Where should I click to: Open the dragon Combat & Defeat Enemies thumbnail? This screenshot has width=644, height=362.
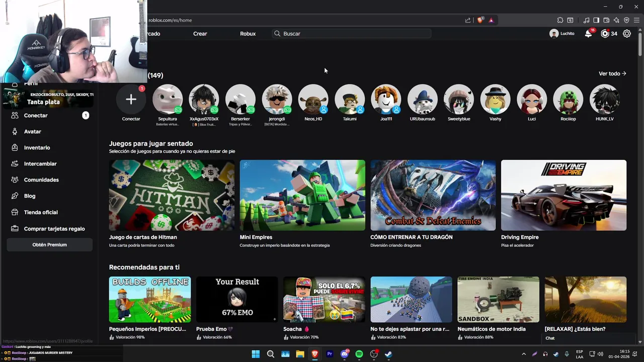(x=433, y=195)
